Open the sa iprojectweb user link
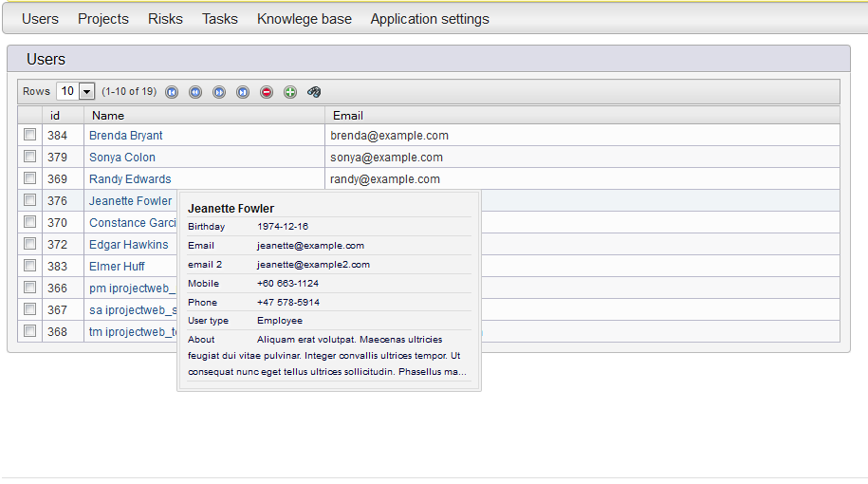This screenshot has width=868, height=484. pos(133,310)
